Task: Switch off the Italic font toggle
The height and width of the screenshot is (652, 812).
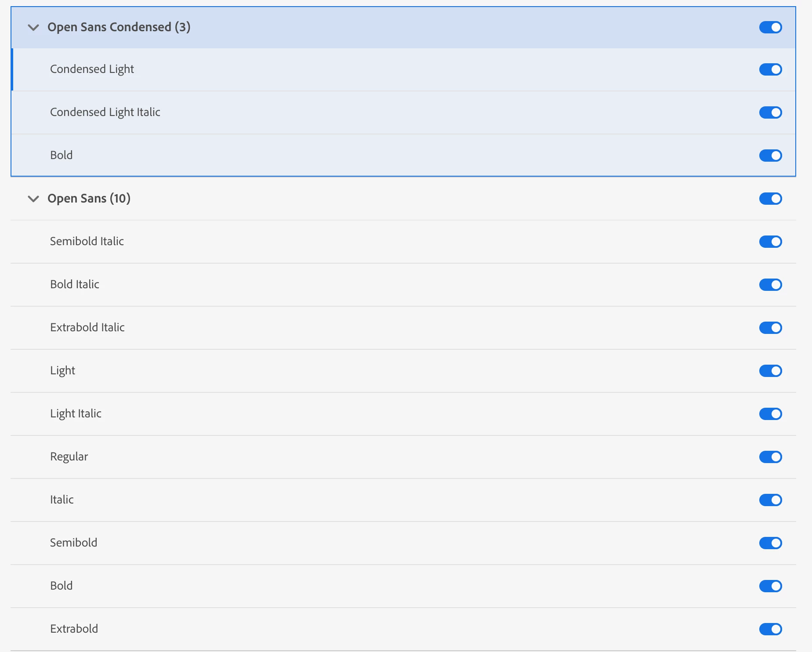Action: coord(770,500)
